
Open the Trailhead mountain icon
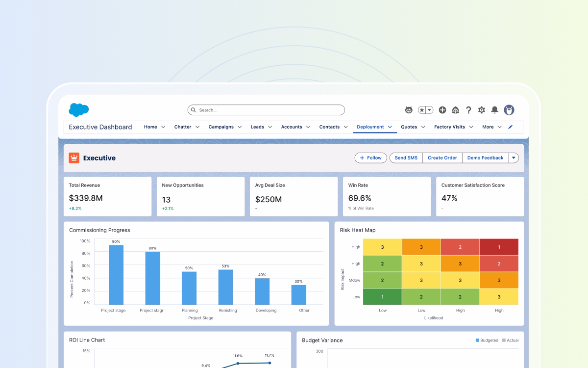455,110
